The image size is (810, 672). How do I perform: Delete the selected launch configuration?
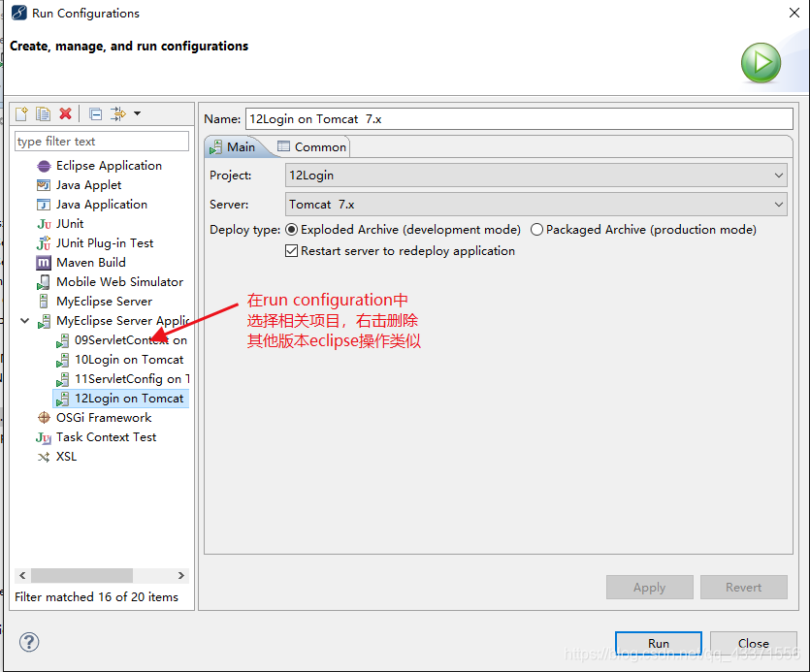click(65, 113)
